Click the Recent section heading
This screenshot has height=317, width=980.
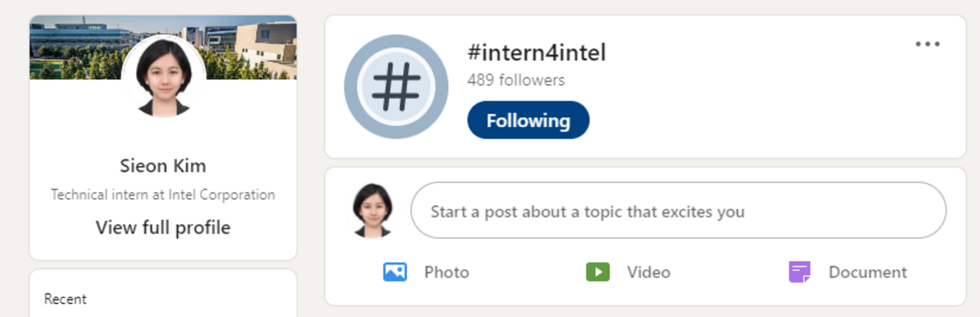65,299
